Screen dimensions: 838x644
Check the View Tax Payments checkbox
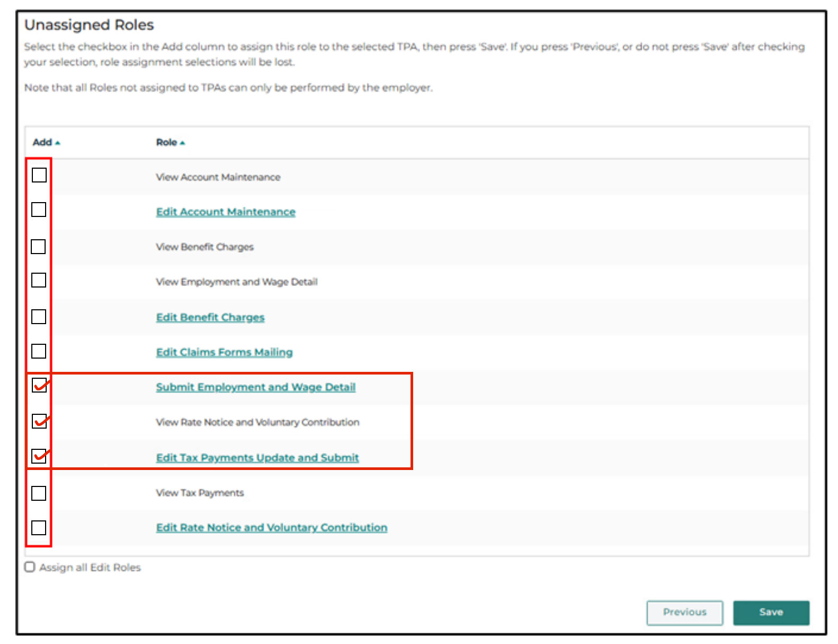(39, 493)
